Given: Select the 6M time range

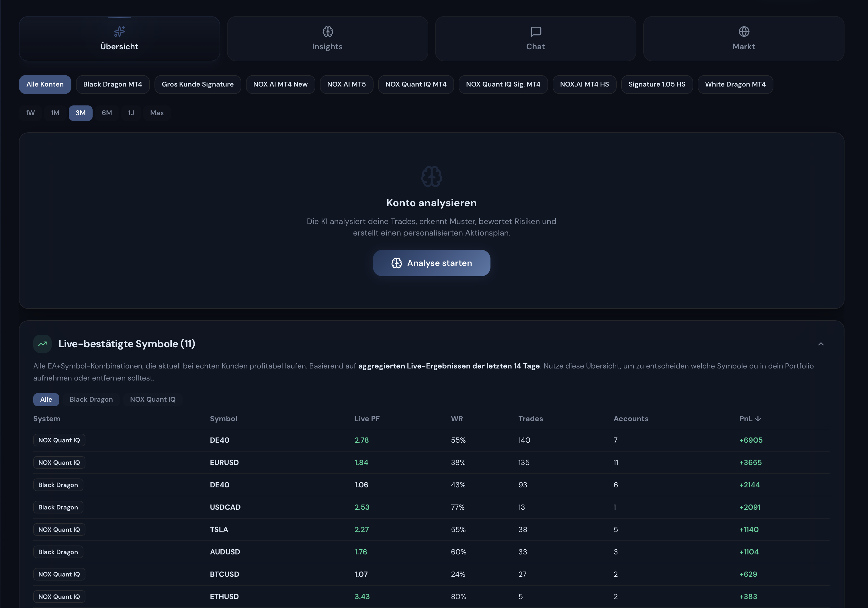Looking at the screenshot, I should pyautogui.click(x=106, y=113).
